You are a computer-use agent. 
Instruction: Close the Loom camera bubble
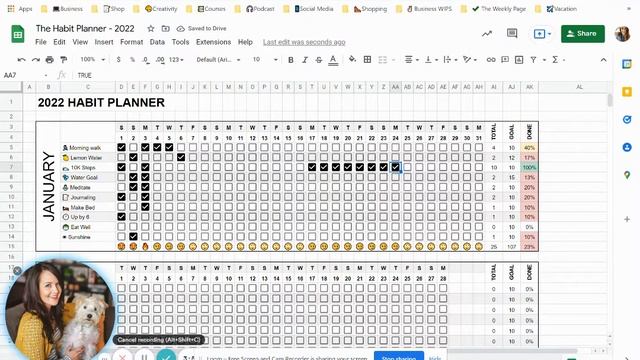pyautogui.click(x=17, y=270)
